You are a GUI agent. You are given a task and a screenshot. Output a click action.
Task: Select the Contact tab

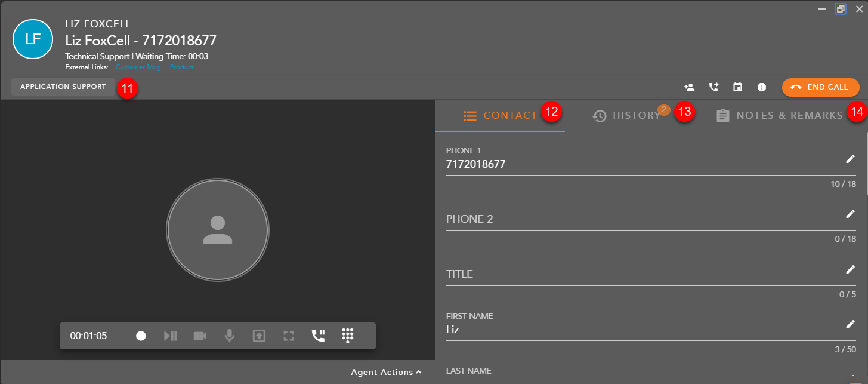click(x=501, y=115)
